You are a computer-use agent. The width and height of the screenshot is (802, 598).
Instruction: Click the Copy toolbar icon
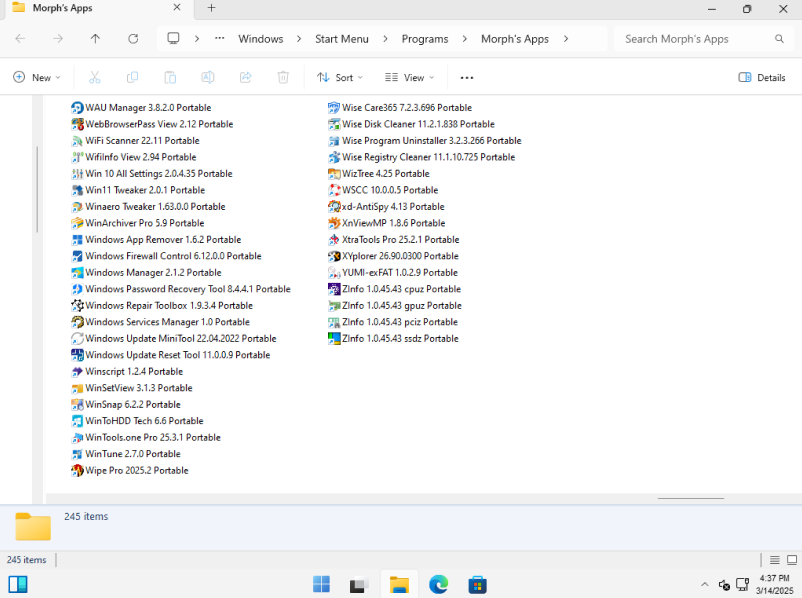[x=132, y=78]
